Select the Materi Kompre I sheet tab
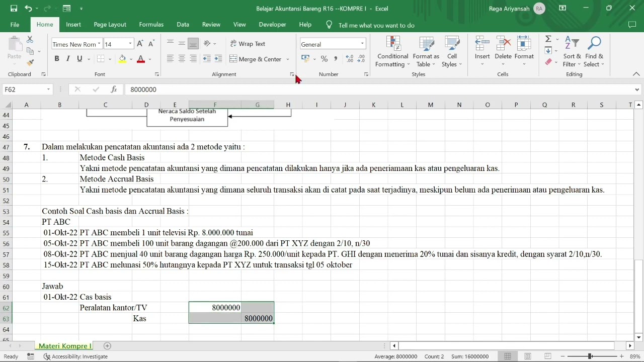Screen dimensions: 644x362 point(65,346)
